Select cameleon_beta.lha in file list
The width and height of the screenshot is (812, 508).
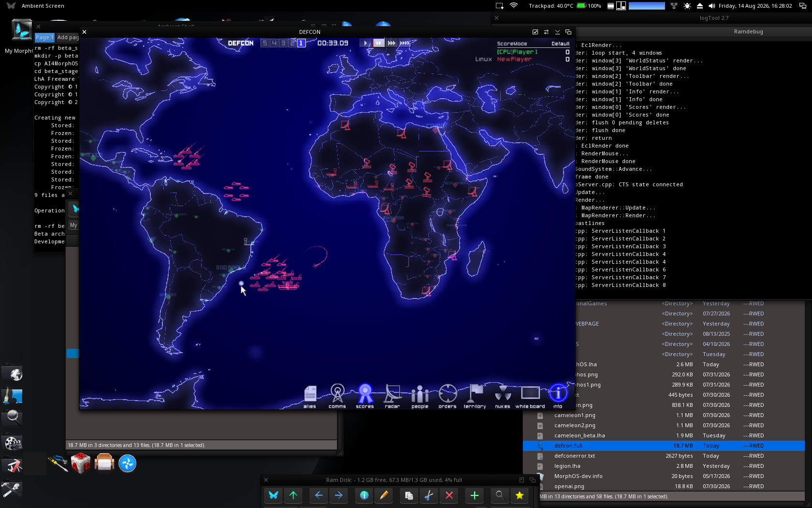(x=664, y=435)
